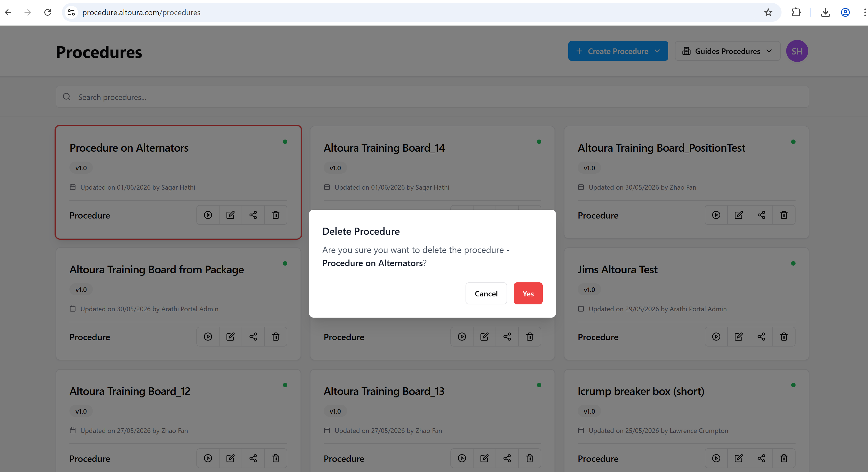Screen dimensions: 868x472
Task: Share the Jims Altoura Test procedure
Action: [x=761, y=337]
